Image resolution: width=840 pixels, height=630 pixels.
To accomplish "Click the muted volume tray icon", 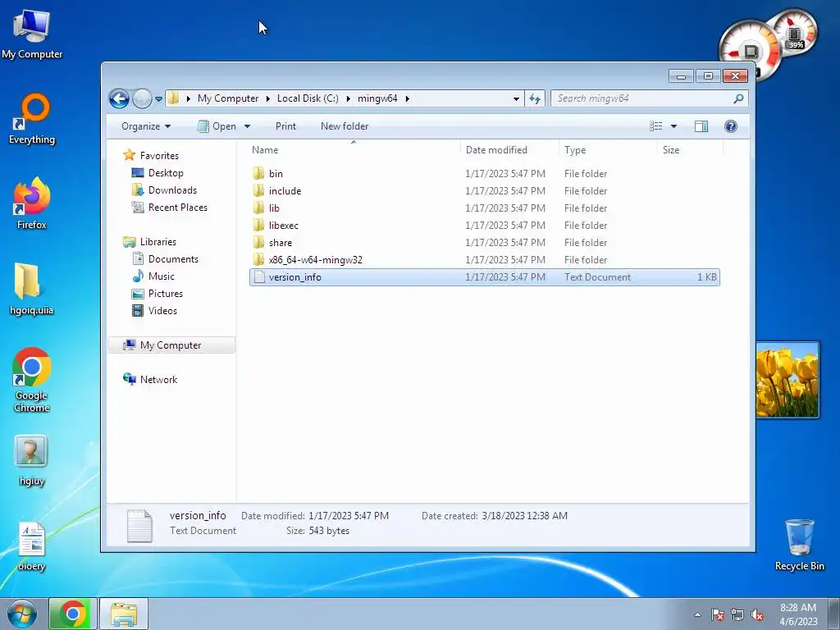I will pyautogui.click(x=757, y=614).
